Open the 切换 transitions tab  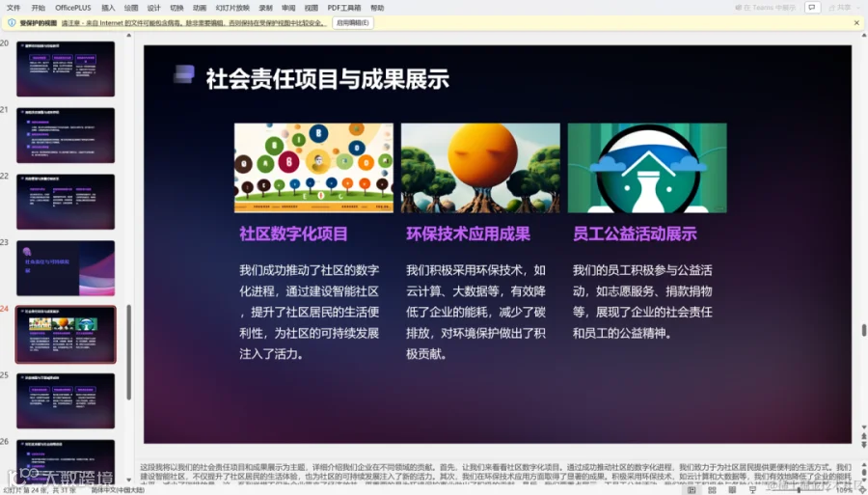click(176, 8)
